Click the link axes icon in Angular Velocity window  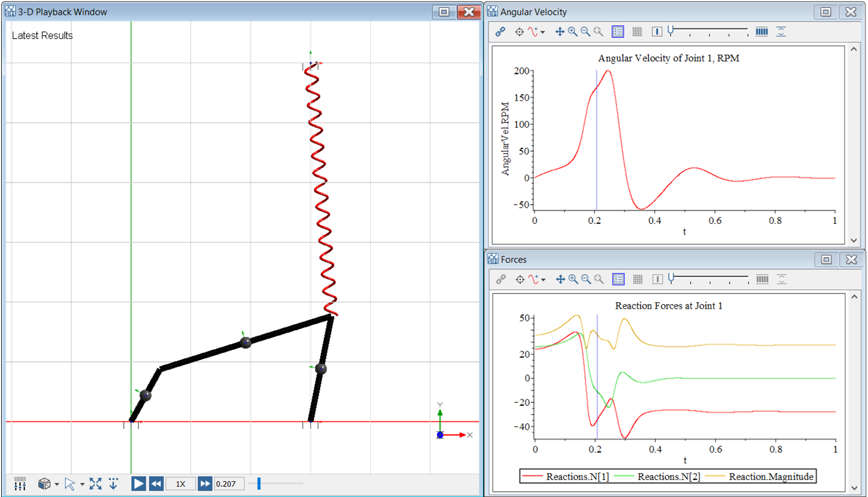(x=501, y=32)
